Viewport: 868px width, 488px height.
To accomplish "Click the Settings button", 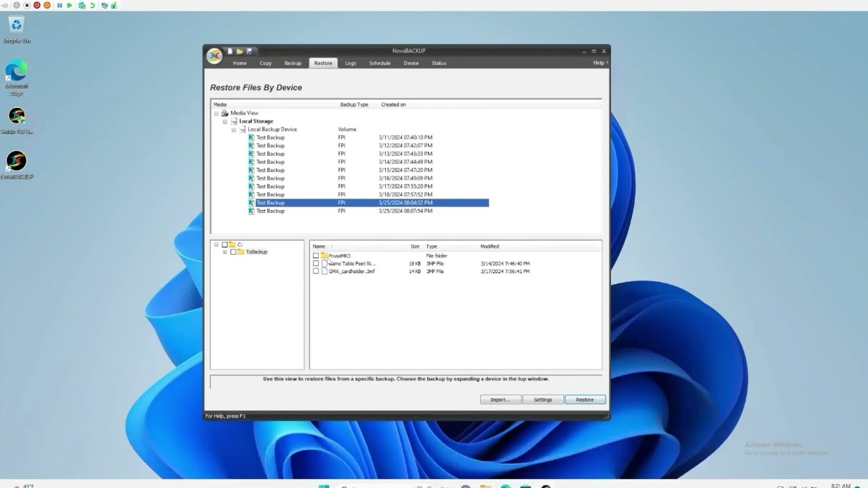I will 542,400.
